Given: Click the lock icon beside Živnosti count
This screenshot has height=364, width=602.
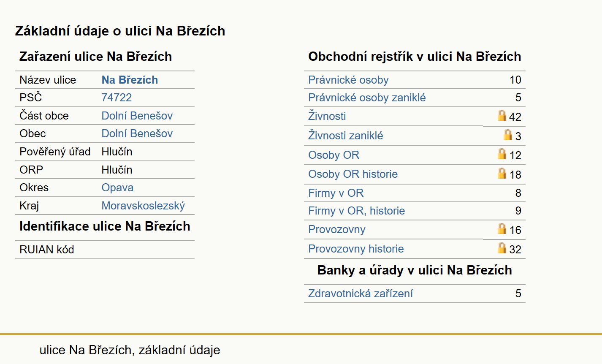Looking at the screenshot, I should pyautogui.click(x=502, y=115).
